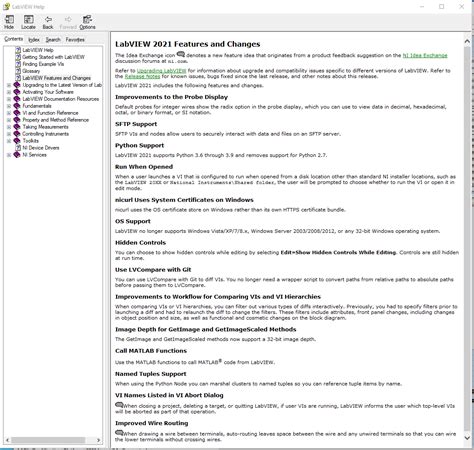Click the book icon for Activating Your Software

pyautogui.click(x=17, y=92)
